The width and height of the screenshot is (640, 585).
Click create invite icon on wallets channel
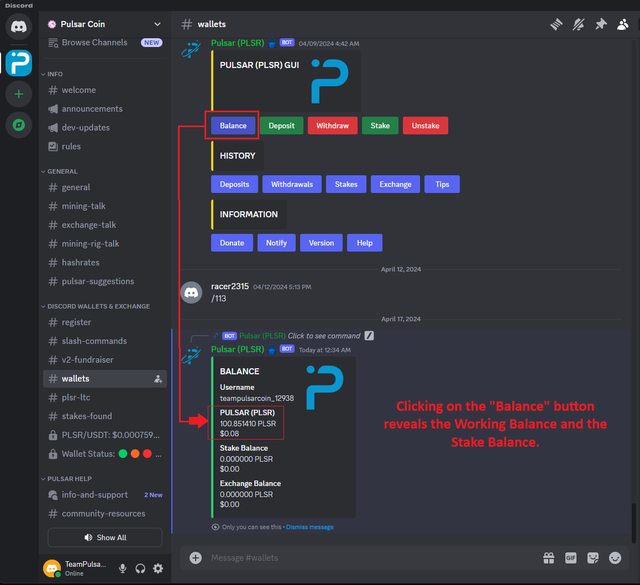pos(158,379)
